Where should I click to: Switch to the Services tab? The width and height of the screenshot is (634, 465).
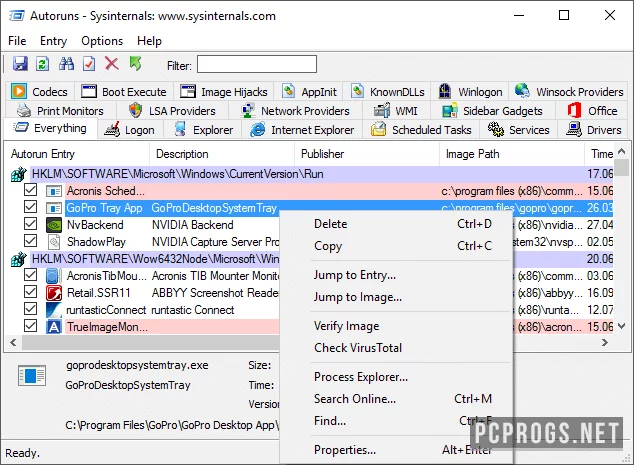[x=518, y=130]
